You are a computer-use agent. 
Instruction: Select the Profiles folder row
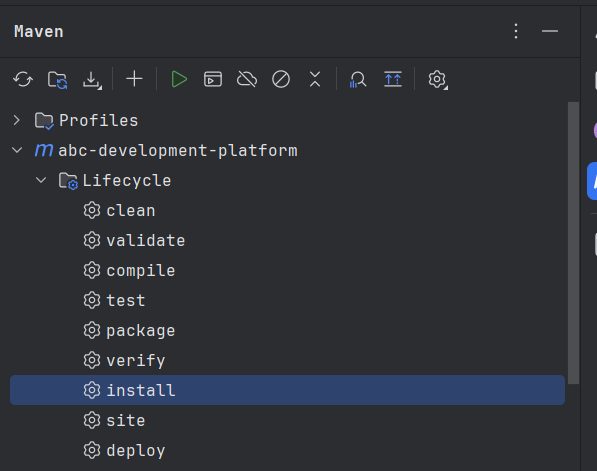(x=287, y=120)
